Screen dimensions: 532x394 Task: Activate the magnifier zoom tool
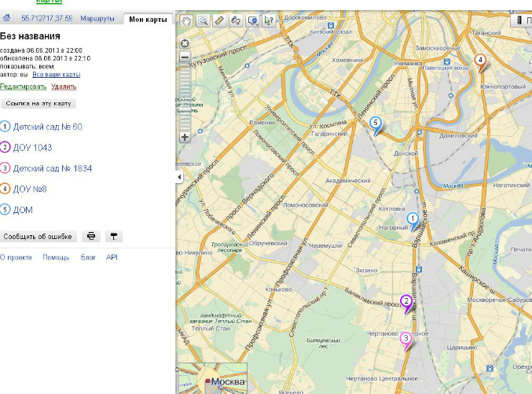click(x=203, y=20)
